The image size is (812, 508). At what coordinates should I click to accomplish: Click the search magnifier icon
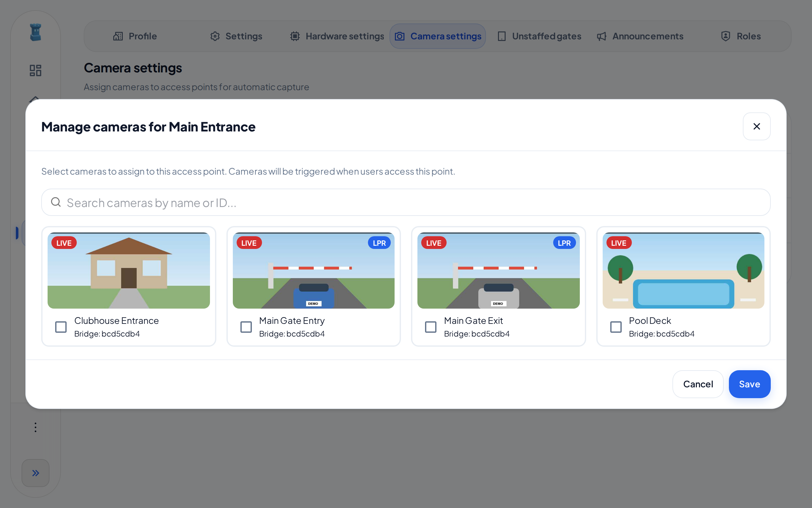[56, 202]
